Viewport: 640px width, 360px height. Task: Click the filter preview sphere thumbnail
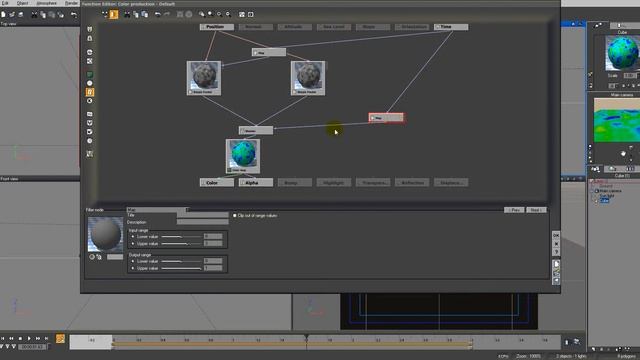105,234
